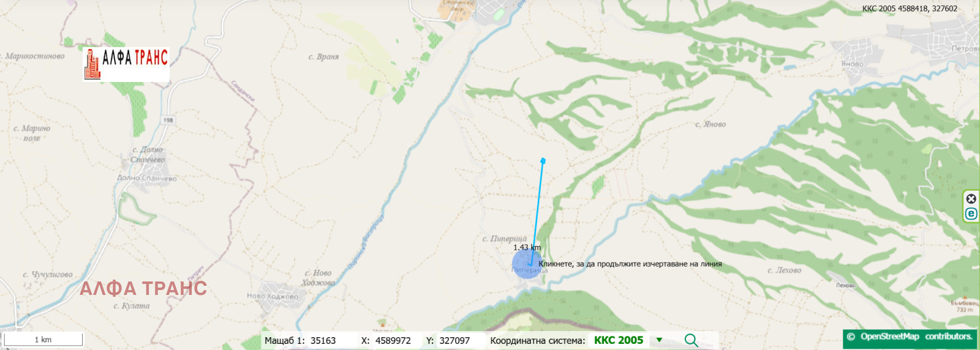Click the с. Яново village label
The height and width of the screenshot is (350, 980).
coord(710,124)
